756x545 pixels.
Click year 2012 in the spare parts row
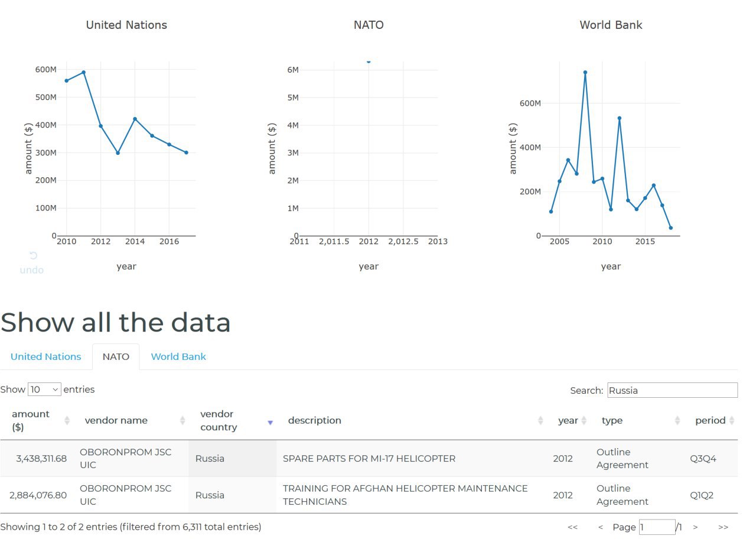(563, 458)
